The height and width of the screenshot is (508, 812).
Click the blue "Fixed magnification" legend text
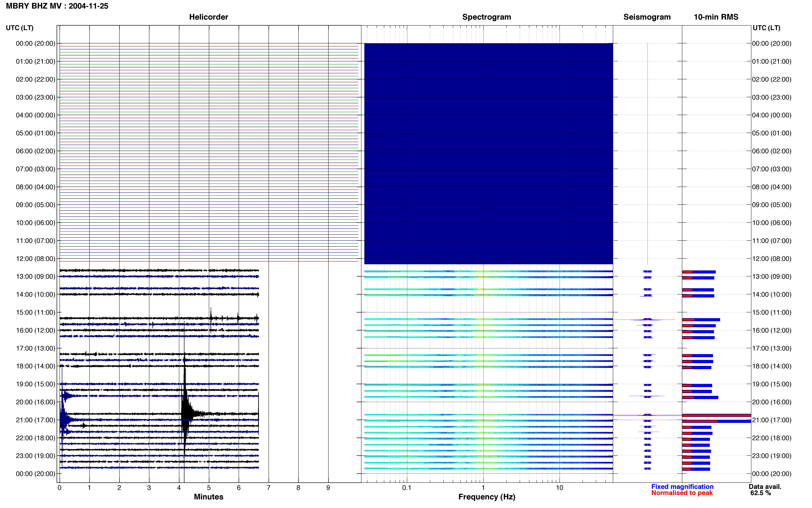pyautogui.click(x=682, y=486)
